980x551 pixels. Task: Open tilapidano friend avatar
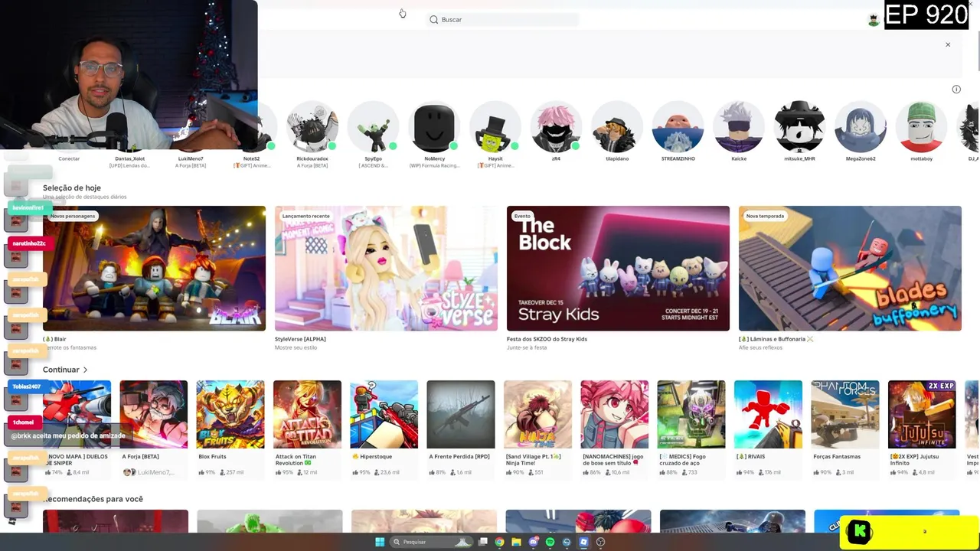click(x=617, y=127)
